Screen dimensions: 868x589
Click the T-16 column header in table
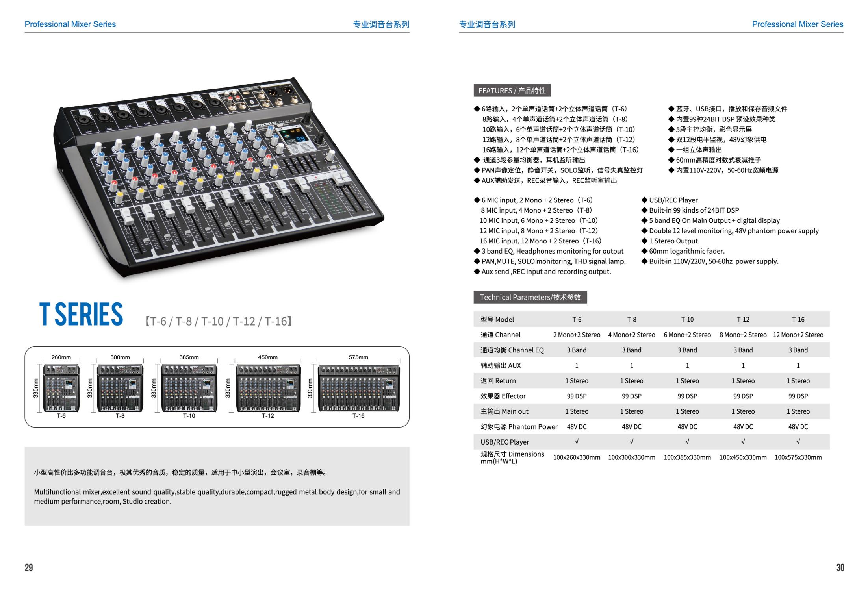798,319
